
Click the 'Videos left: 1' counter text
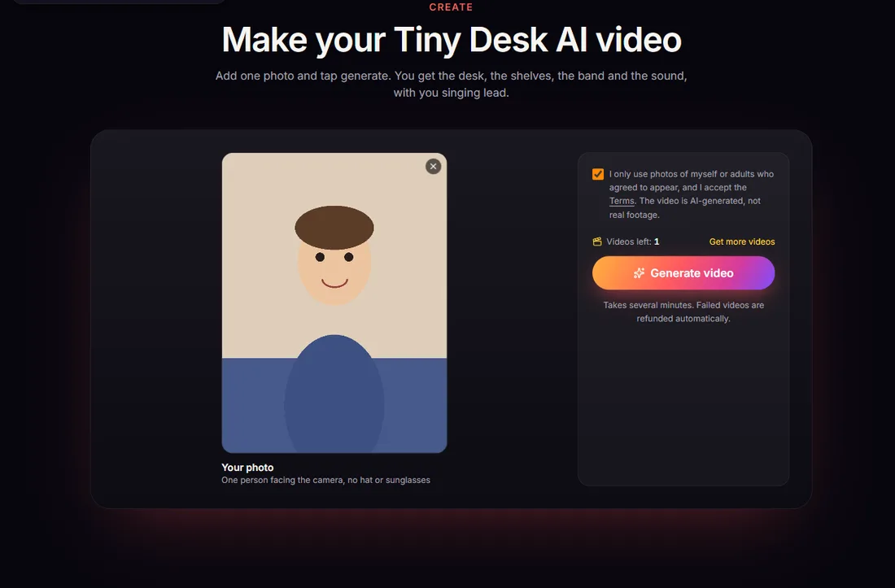632,242
